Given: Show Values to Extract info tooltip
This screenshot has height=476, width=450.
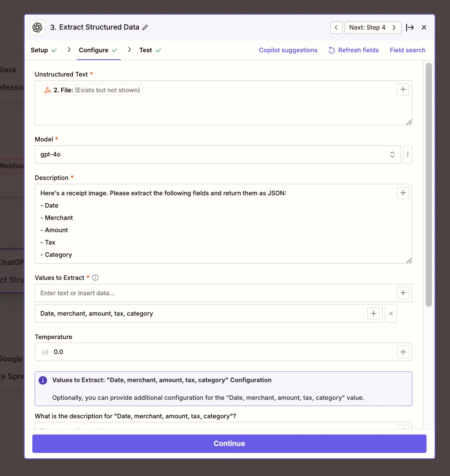Looking at the screenshot, I should (95, 278).
